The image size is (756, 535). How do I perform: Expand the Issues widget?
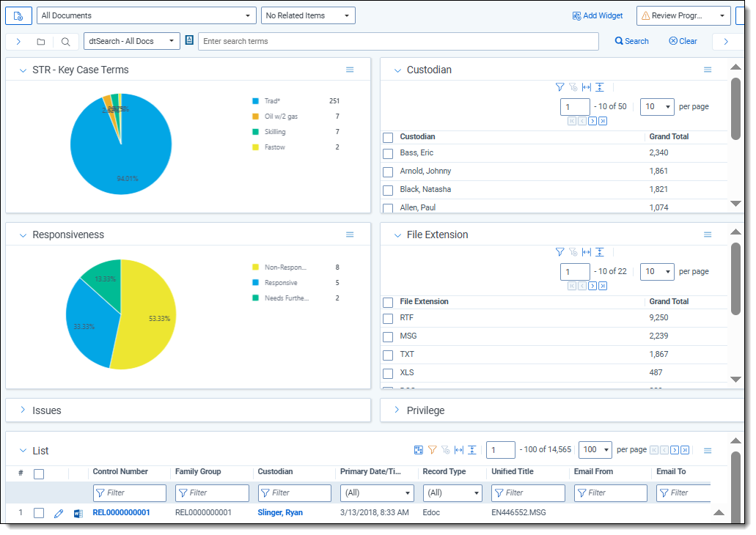click(x=23, y=410)
